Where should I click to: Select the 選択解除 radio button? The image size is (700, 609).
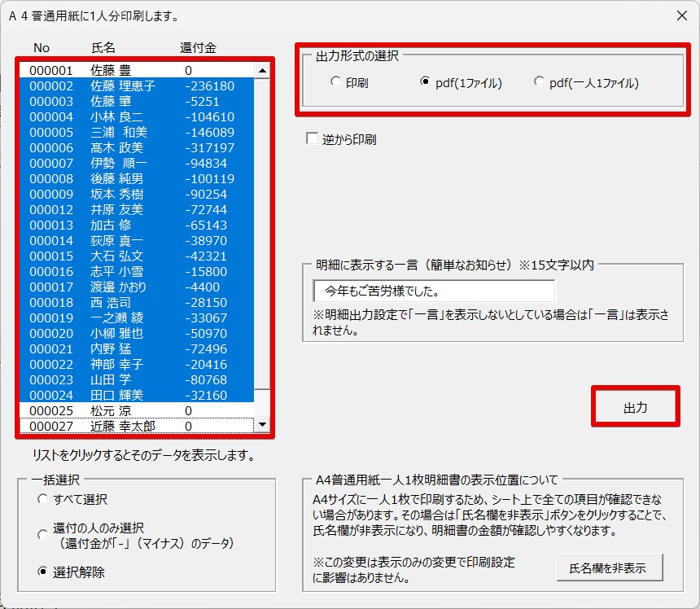coord(43,572)
